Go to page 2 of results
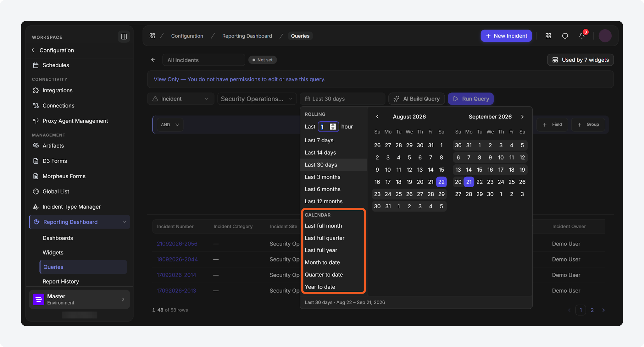The image size is (644, 347). (592, 310)
